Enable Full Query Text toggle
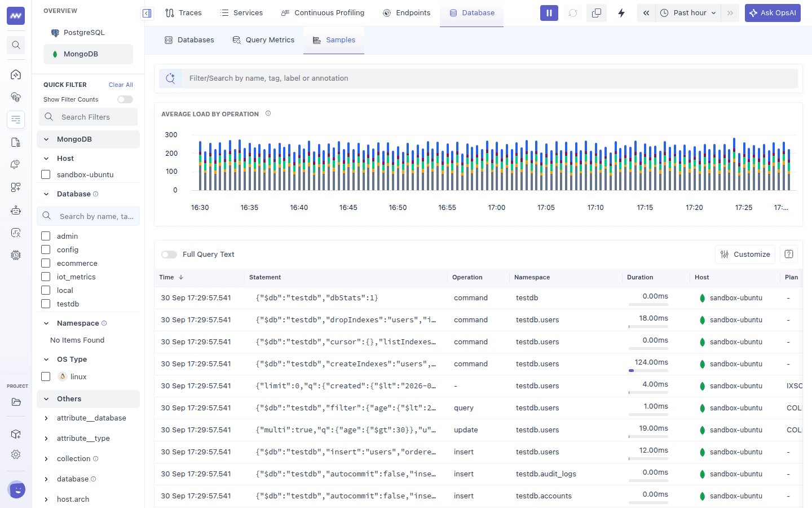Image resolution: width=812 pixels, height=508 pixels. click(x=169, y=255)
